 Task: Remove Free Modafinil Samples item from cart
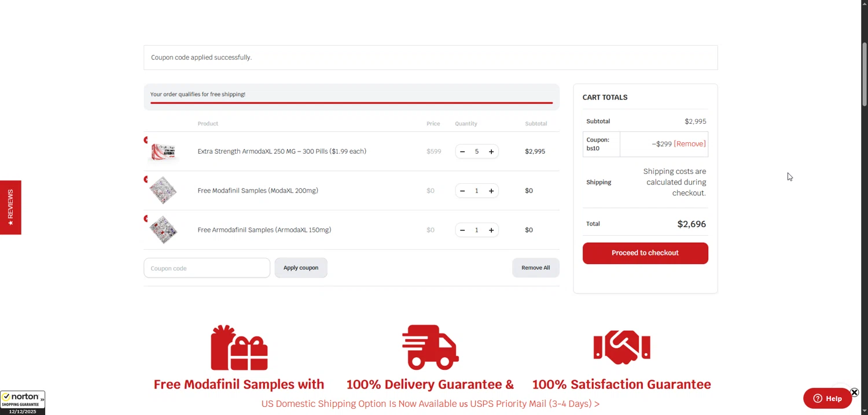pos(146,179)
